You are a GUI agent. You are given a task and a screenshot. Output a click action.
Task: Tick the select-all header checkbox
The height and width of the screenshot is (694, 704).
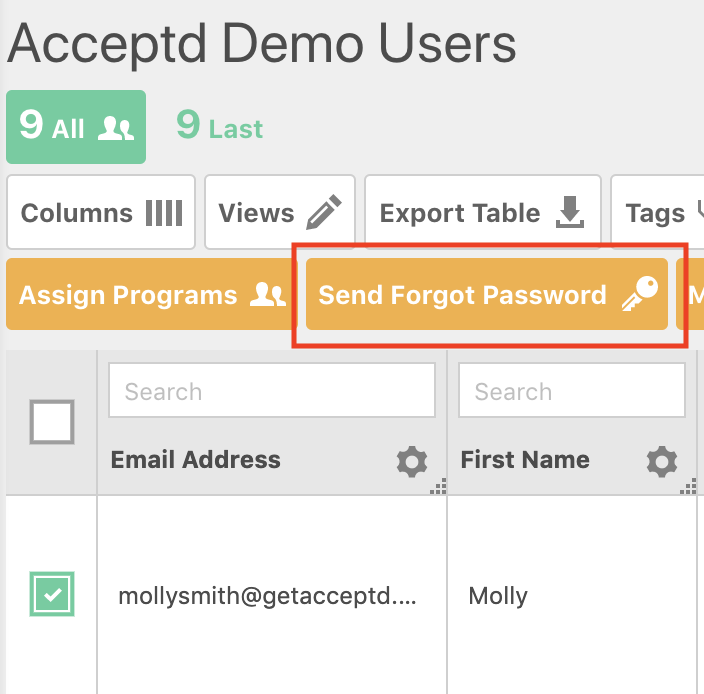[x=52, y=422]
